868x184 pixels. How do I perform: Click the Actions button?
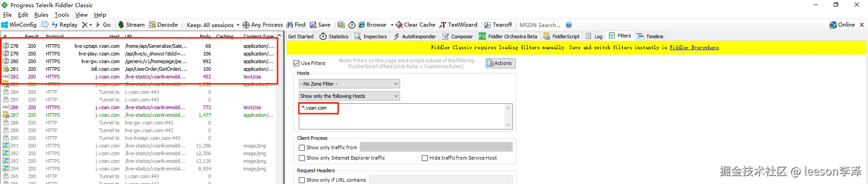pos(500,64)
